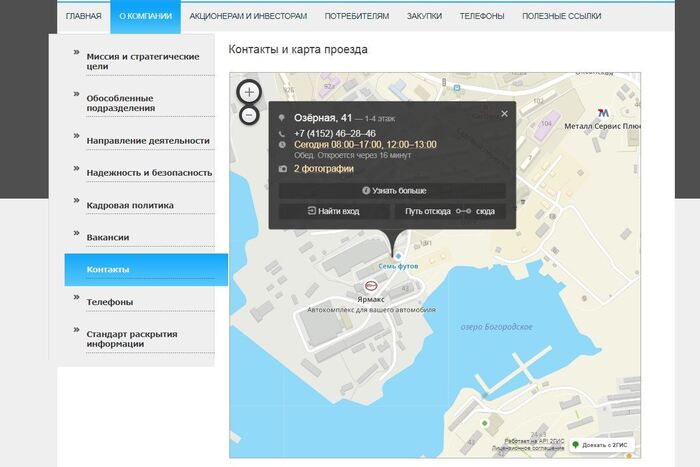Click the Металл Сервис Плюс logo marker
This screenshot has height=467, width=700.
pos(603,113)
